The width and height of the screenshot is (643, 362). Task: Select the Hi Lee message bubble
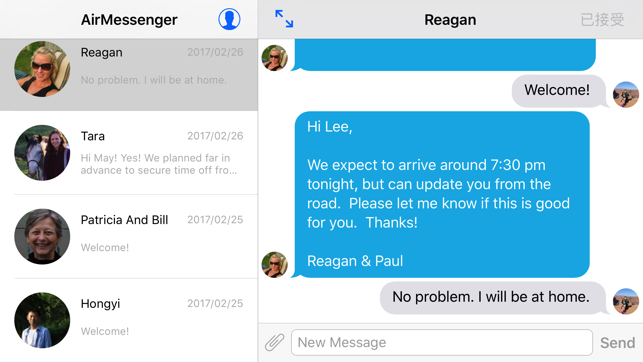tap(441, 194)
